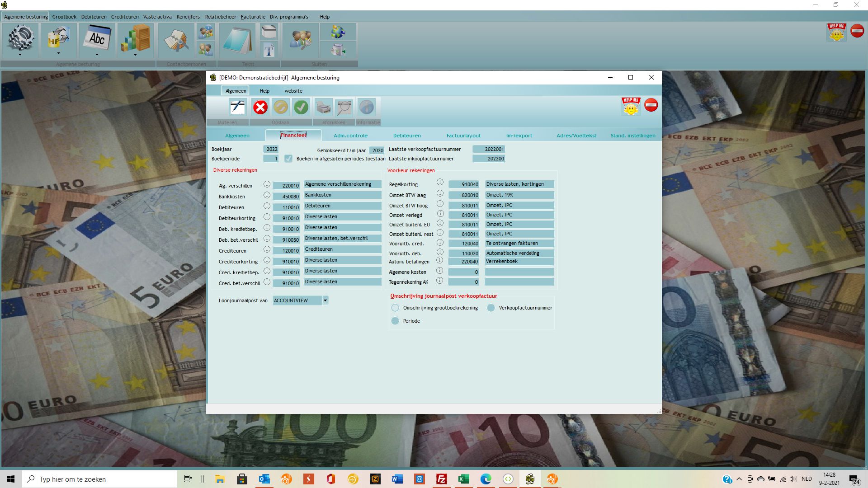Switch to the Facturlayout tab
The height and width of the screenshot is (488, 868).
463,136
